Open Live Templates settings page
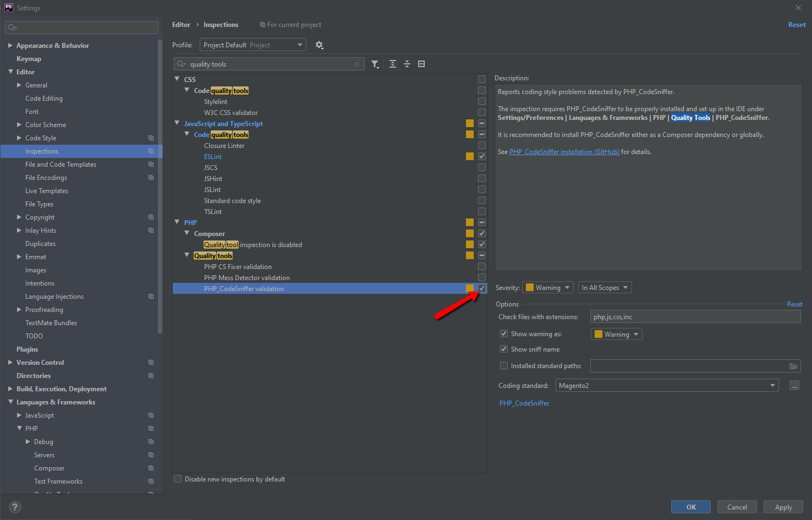 click(47, 191)
